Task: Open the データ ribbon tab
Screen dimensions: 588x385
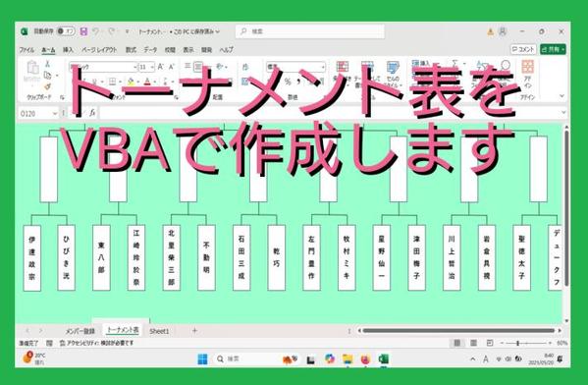Action: [x=151, y=49]
